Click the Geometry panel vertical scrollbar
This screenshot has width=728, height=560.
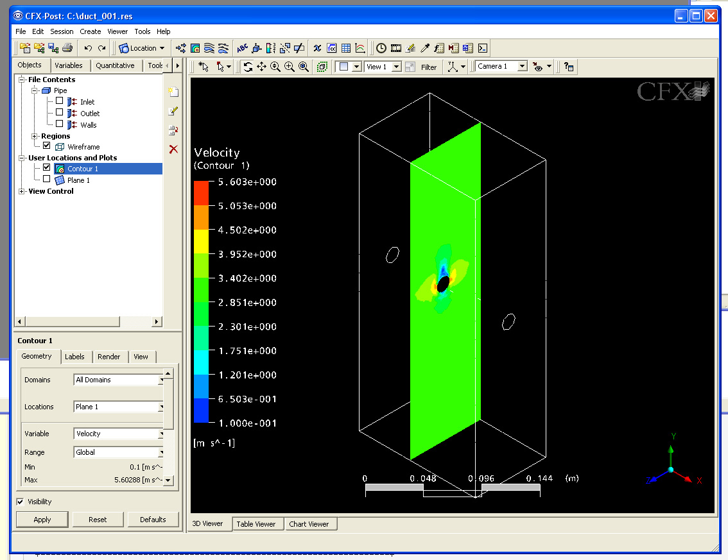point(168,427)
